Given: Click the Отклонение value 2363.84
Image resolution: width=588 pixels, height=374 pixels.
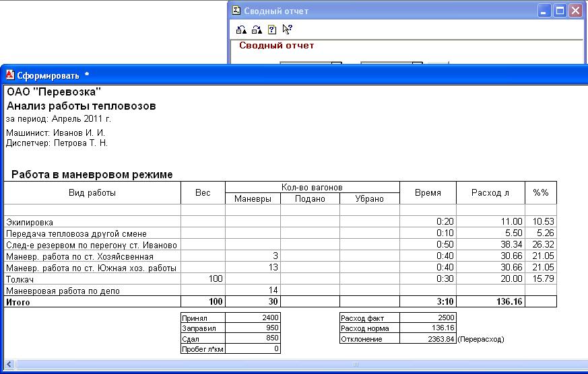Looking at the screenshot, I should (x=441, y=339).
